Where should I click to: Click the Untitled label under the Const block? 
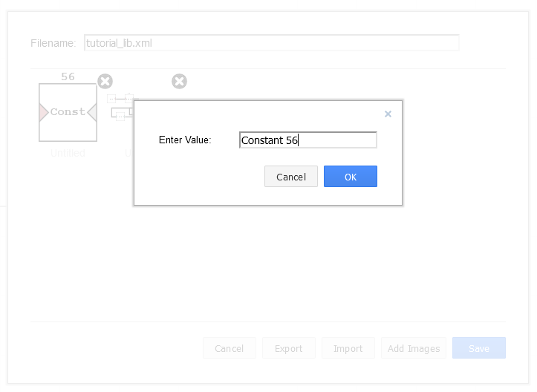pyautogui.click(x=68, y=153)
